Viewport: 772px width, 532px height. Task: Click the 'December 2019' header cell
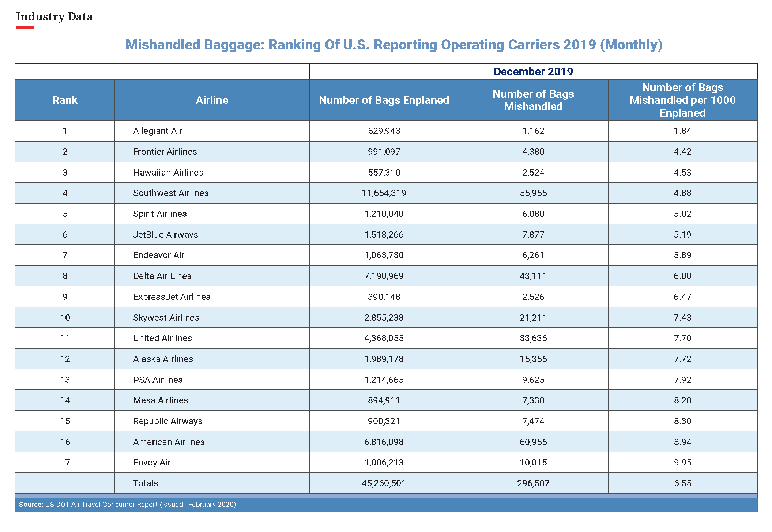[x=533, y=72]
